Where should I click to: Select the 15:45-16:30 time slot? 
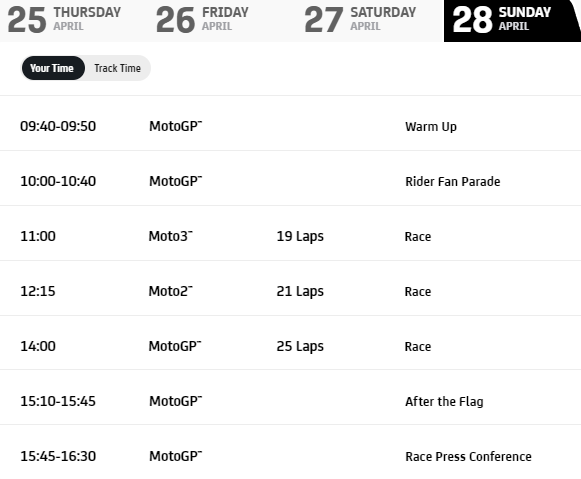pos(58,456)
